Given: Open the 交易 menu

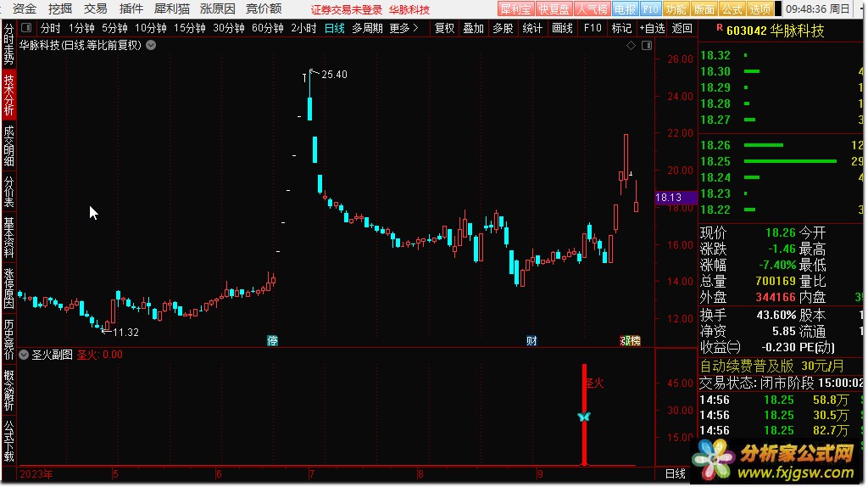Looking at the screenshot, I should (95, 8).
